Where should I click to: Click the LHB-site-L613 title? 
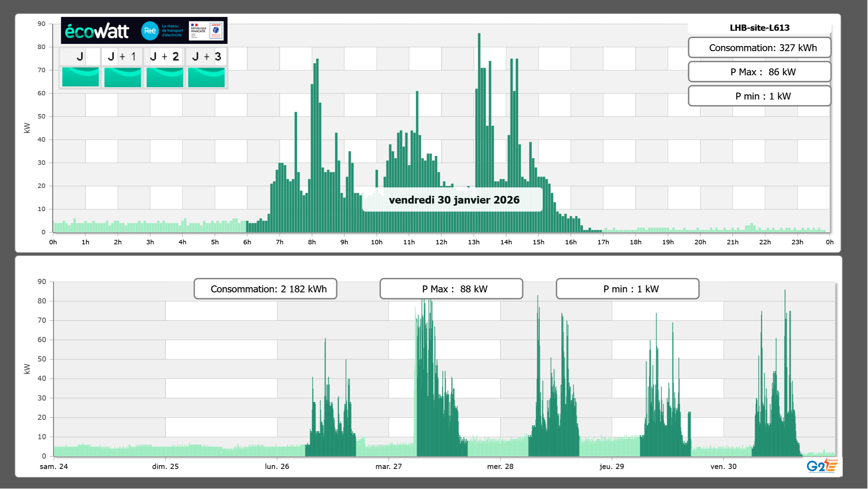759,28
